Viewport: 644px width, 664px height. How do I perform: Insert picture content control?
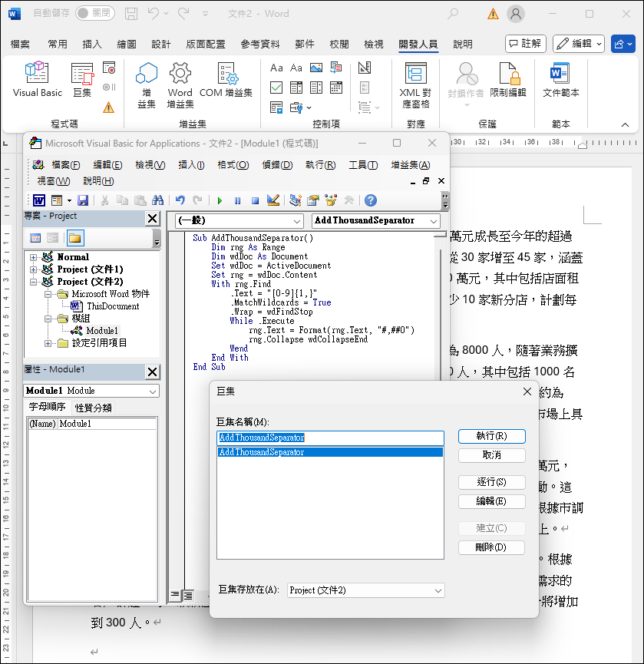[316, 68]
